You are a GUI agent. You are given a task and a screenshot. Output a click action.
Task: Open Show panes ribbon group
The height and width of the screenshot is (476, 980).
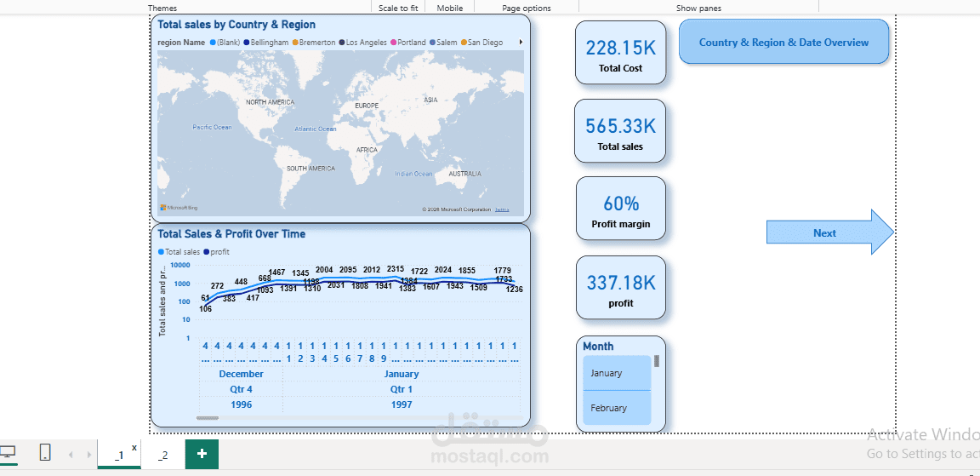pos(698,9)
